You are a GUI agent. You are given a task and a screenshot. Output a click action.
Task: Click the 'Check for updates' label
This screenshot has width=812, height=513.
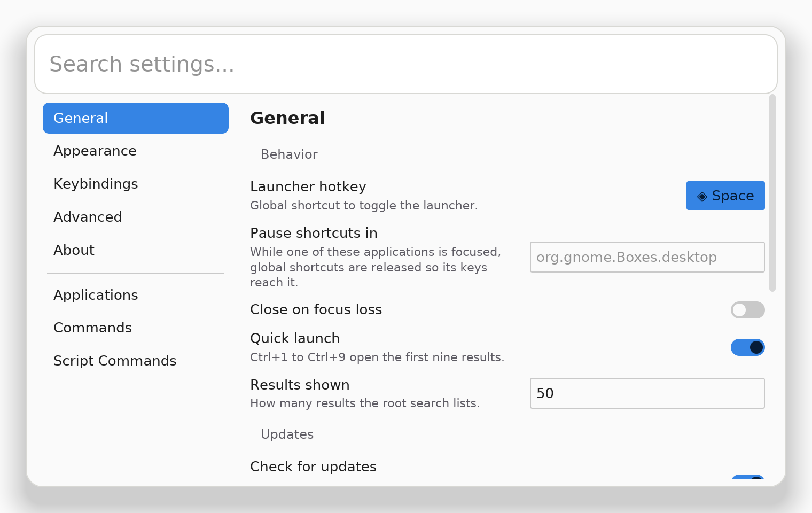[313, 467]
